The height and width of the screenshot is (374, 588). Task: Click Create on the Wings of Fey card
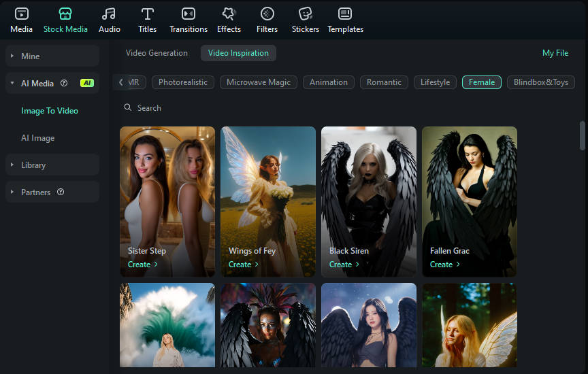pos(244,265)
